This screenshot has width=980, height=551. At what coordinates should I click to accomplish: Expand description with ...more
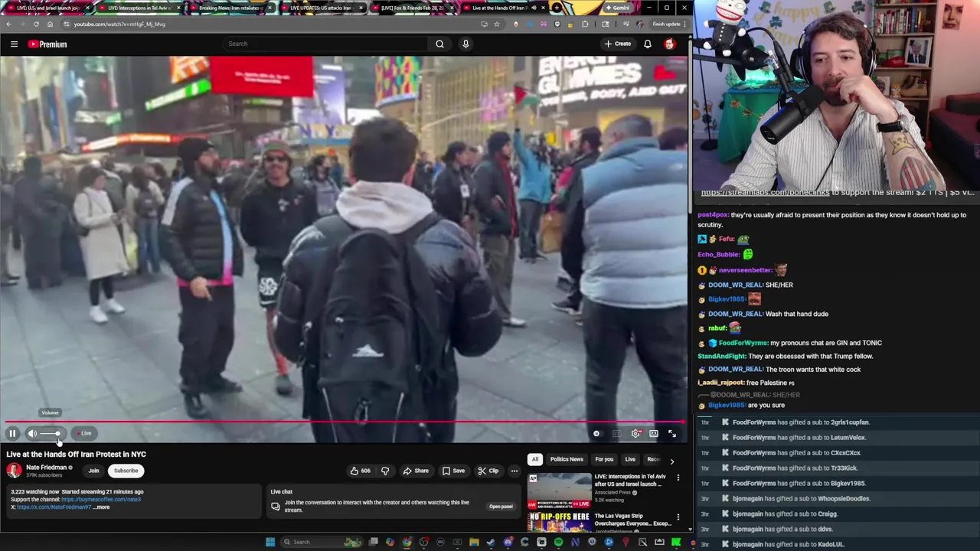101,507
